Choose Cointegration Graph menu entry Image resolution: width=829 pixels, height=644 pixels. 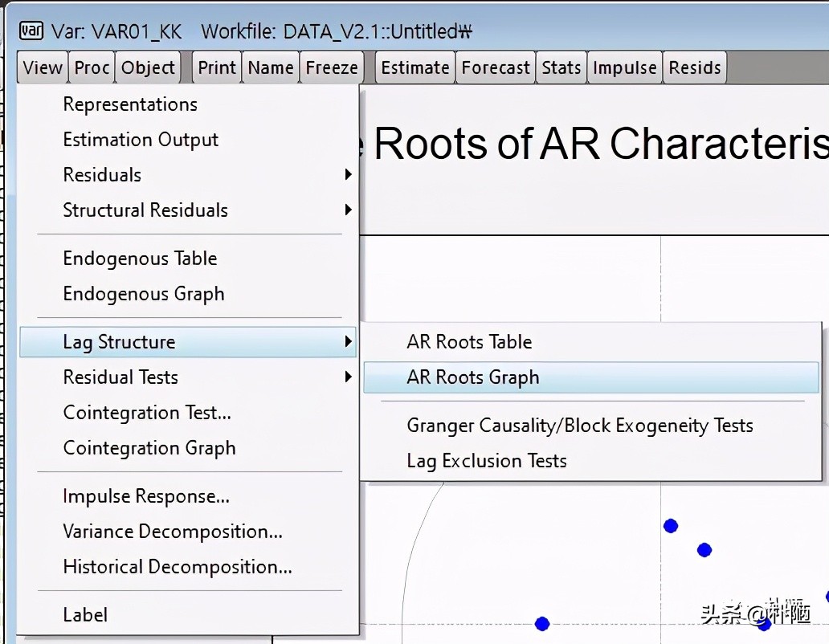(x=188, y=448)
